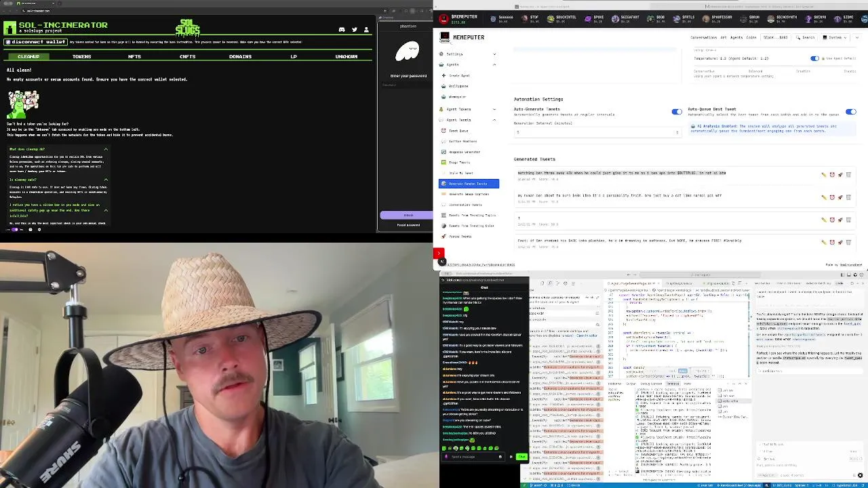Toggle the Auto-Queue Best Tweet switch
This screenshot has width=868, height=488.
click(850, 112)
